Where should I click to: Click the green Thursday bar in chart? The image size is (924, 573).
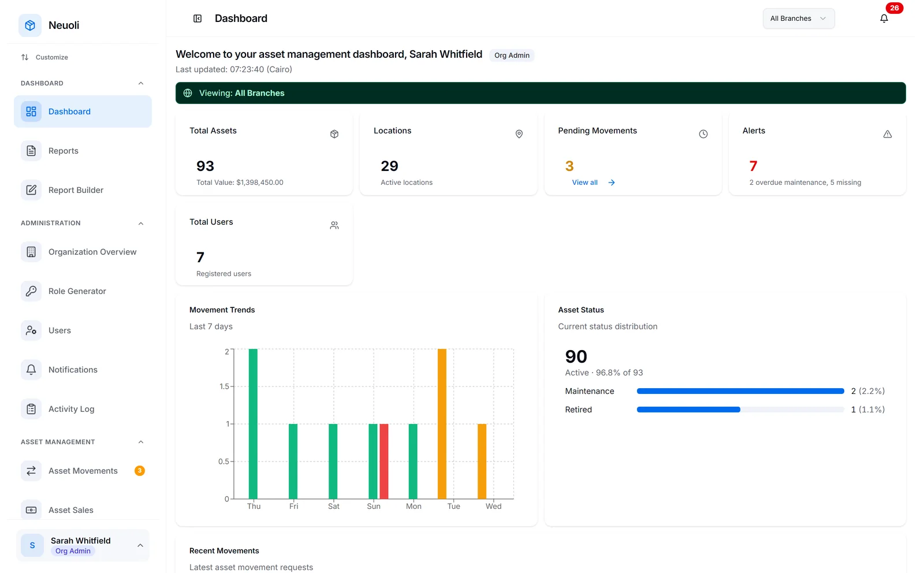click(253, 424)
